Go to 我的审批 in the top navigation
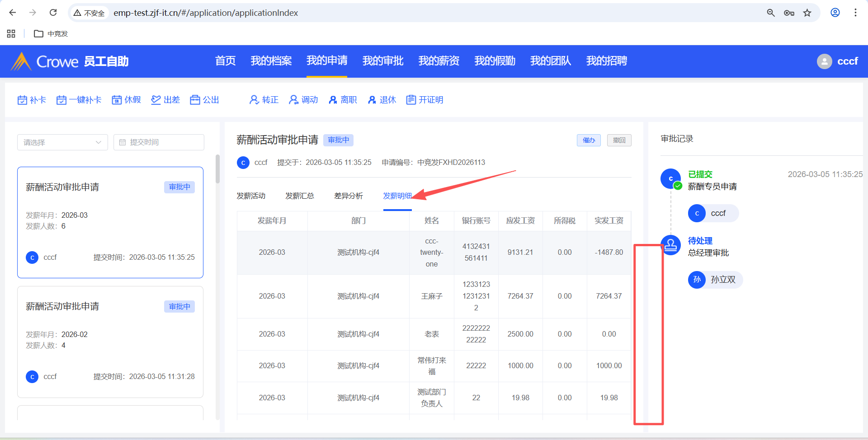 (382, 61)
